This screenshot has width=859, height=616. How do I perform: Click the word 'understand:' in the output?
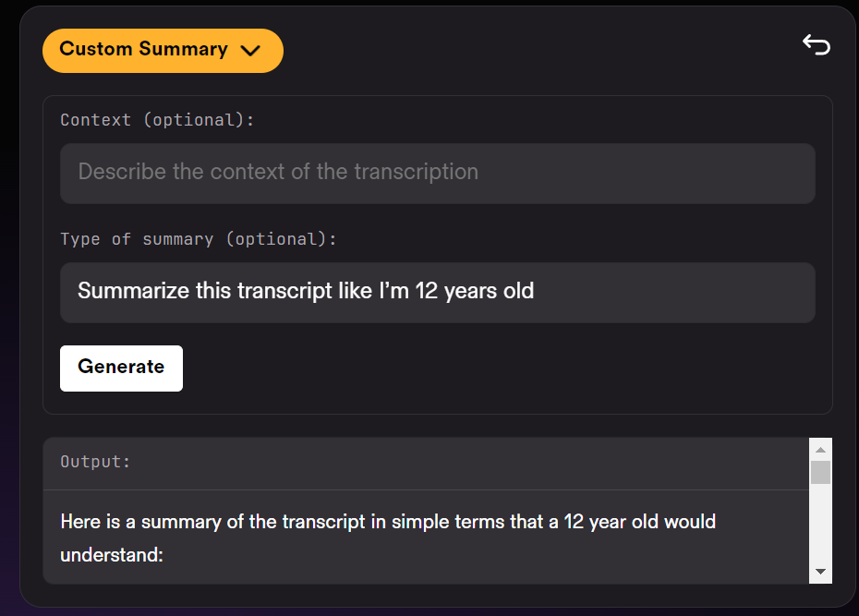click(112, 556)
